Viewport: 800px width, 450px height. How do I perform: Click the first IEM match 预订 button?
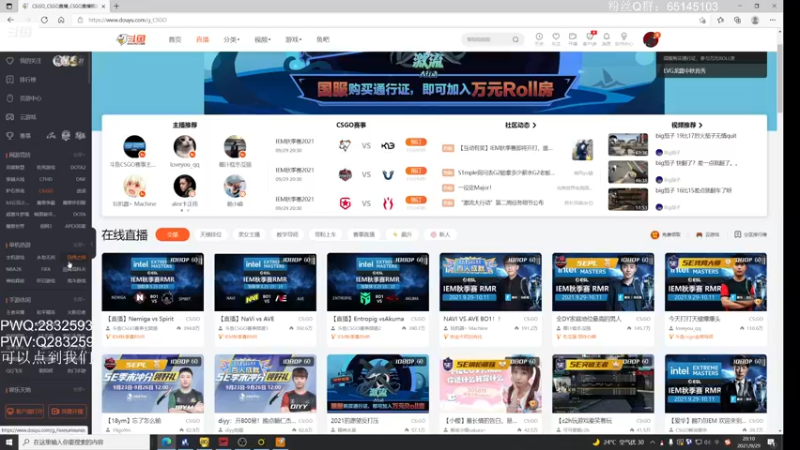416,142
